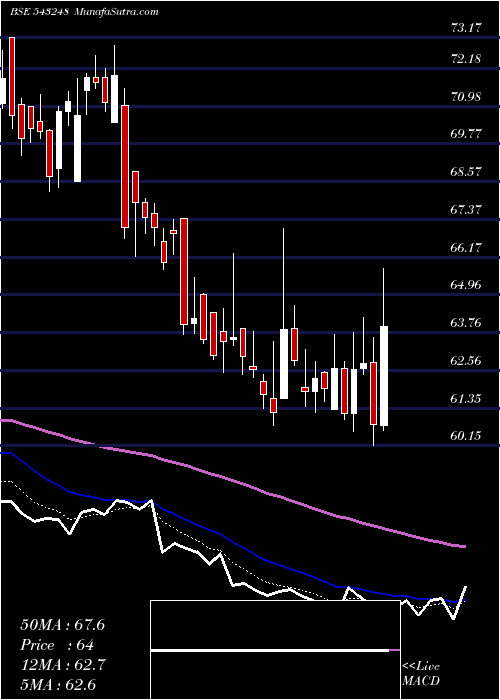Click the 12MA : 62.7 readout

click(x=62, y=665)
